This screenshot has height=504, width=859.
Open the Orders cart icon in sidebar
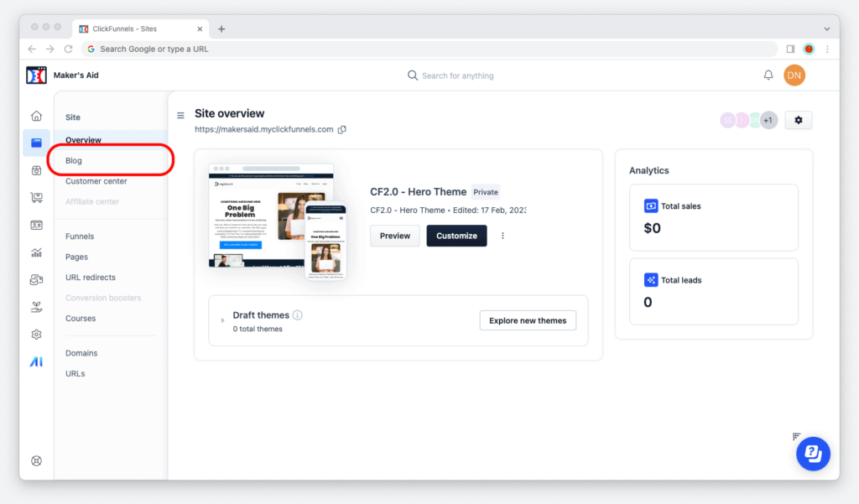[x=36, y=197]
